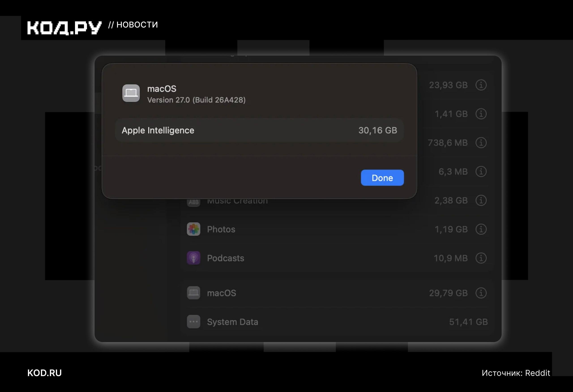Select the System Data label
Screen dimensions: 573x392
tap(233, 322)
